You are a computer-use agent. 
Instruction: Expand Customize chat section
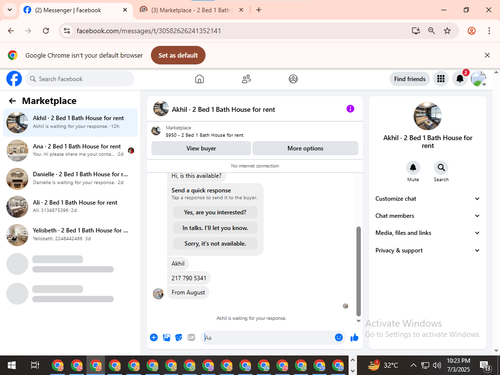[427, 199]
